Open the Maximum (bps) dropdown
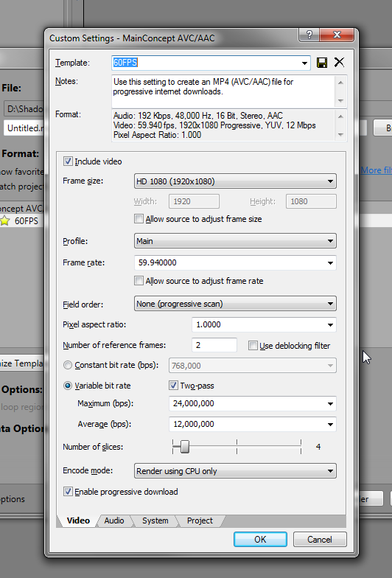Viewport: 392px width, 578px height. point(330,404)
